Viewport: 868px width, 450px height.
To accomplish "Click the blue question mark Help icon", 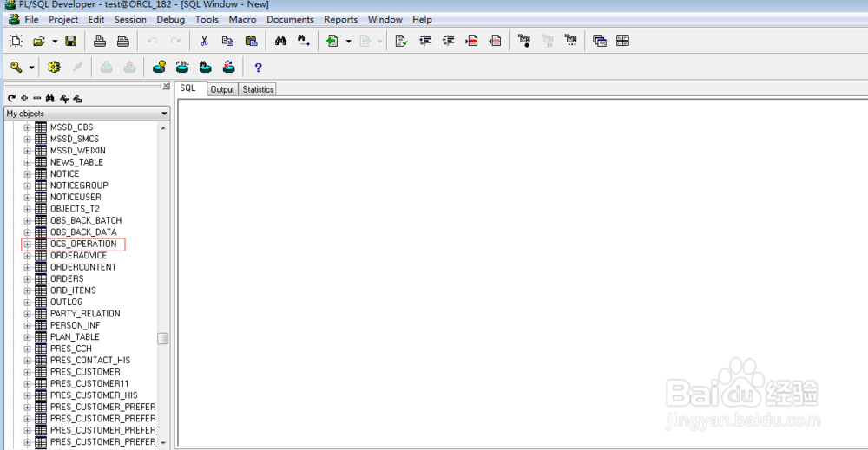I will (258, 68).
